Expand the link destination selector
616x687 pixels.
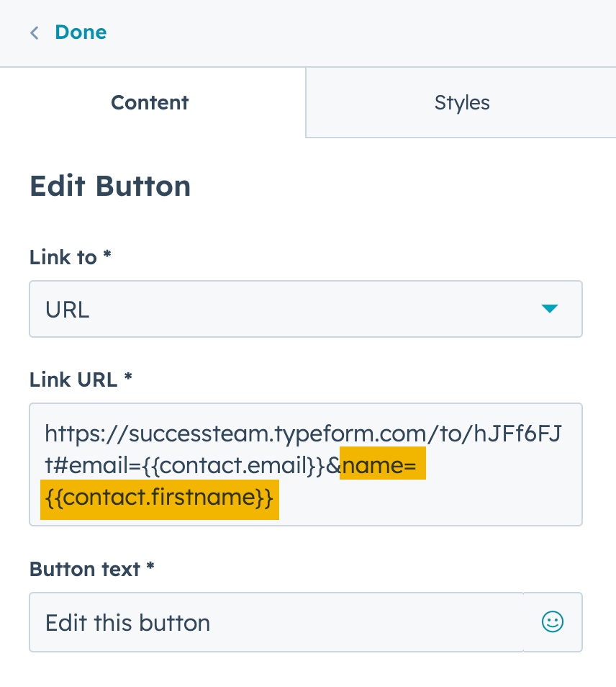(305, 309)
